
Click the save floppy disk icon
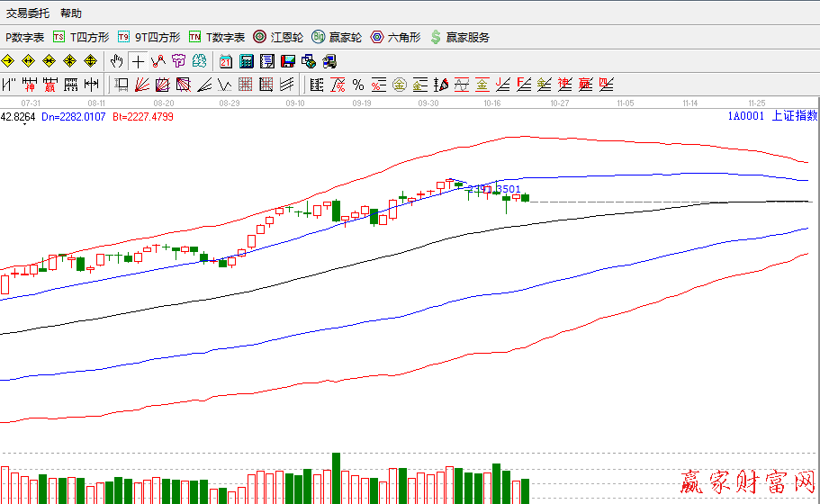(288, 61)
